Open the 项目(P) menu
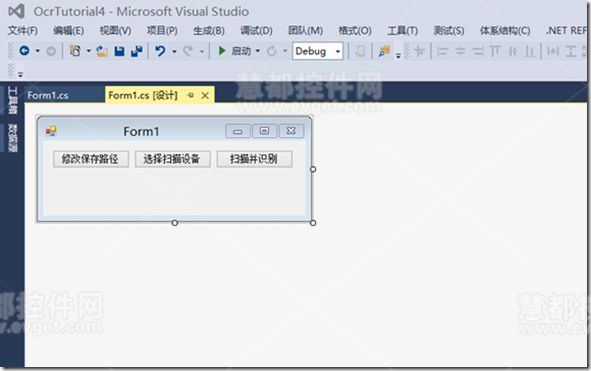Image resolution: width=591 pixels, height=371 pixels. coord(162,30)
